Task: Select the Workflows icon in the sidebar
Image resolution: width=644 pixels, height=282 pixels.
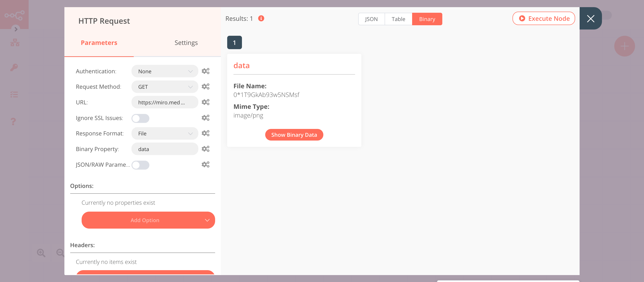Action: [15, 42]
